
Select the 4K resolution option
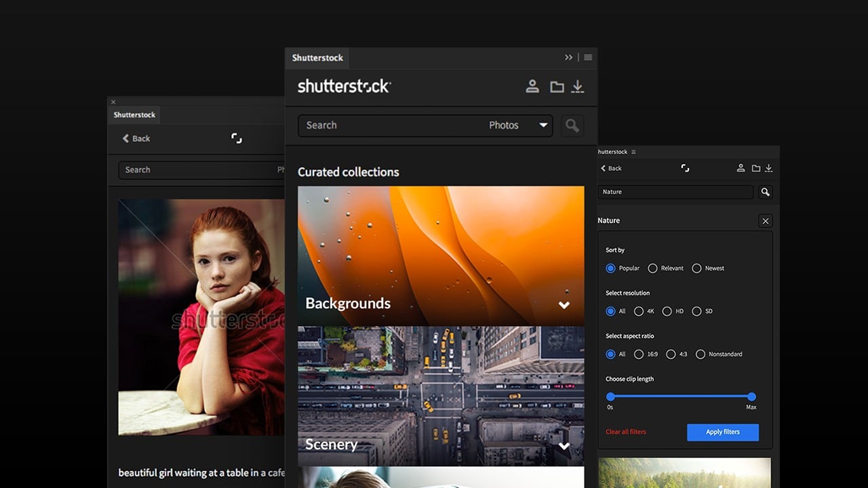638,311
